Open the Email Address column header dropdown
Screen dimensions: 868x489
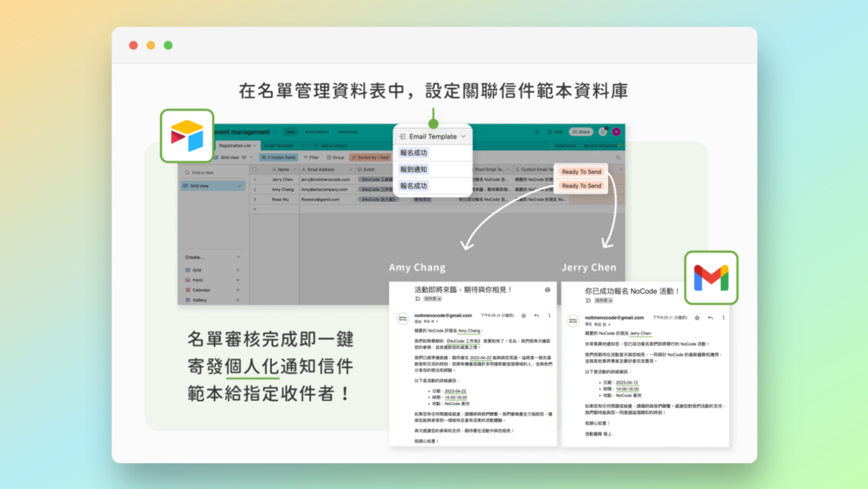pyautogui.click(x=351, y=169)
